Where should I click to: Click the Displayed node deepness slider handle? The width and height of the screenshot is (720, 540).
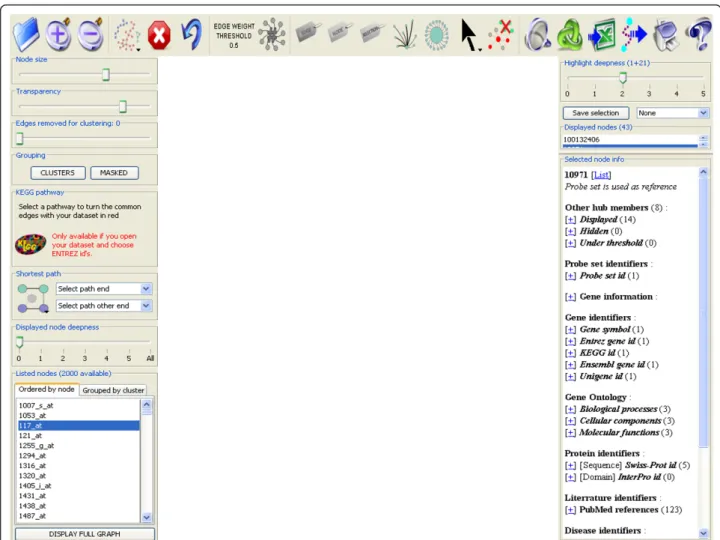(19, 342)
